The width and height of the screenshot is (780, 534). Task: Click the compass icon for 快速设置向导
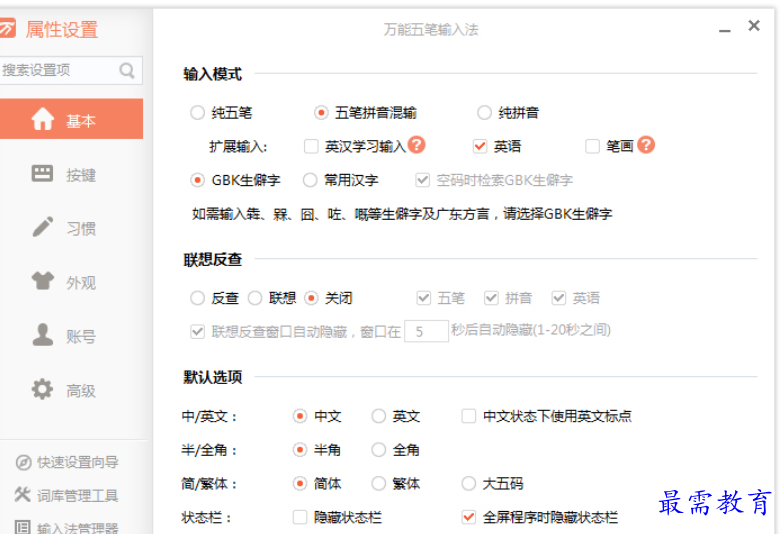point(23,462)
